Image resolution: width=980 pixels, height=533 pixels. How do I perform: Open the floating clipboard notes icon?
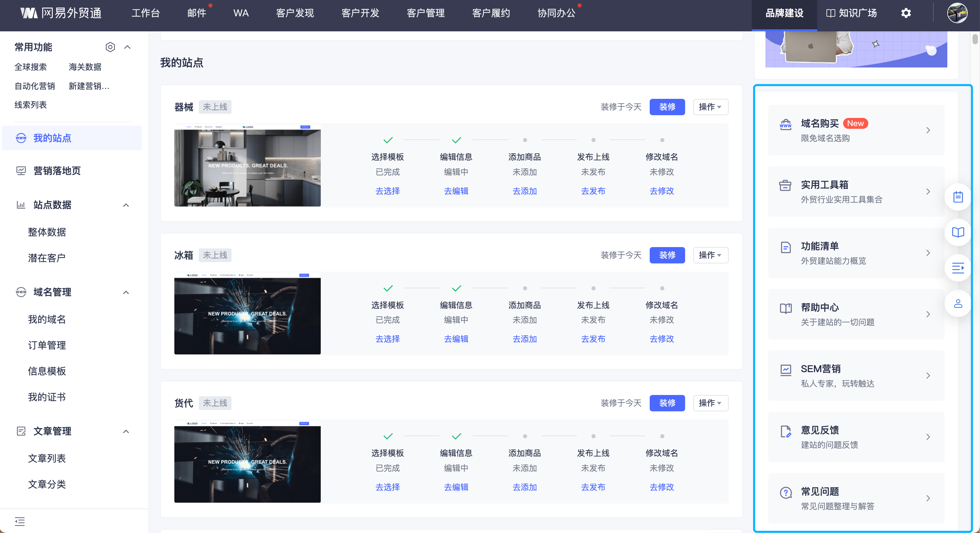click(958, 197)
